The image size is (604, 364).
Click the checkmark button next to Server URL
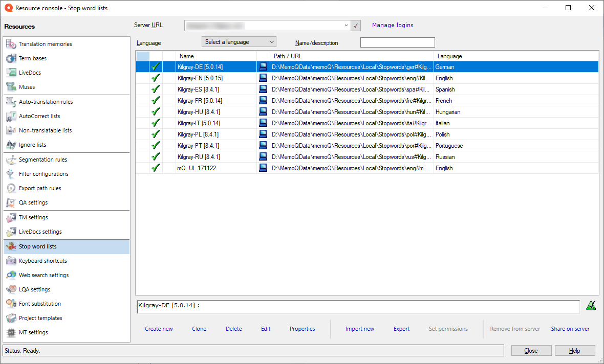tap(356, 26)
